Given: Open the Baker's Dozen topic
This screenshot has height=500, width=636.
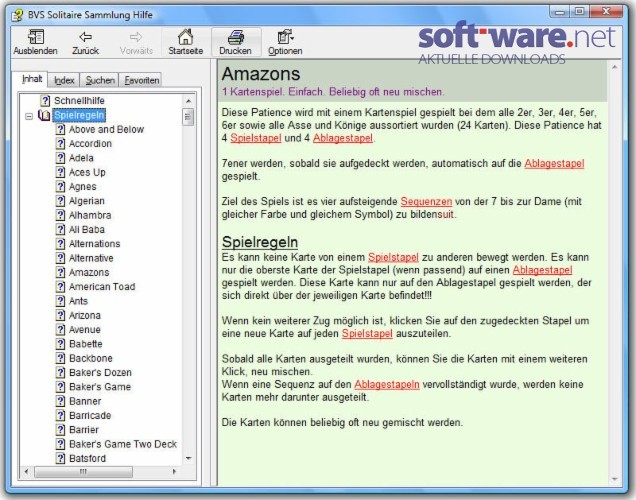Looking at the screenshot, I should click(100, 372).
